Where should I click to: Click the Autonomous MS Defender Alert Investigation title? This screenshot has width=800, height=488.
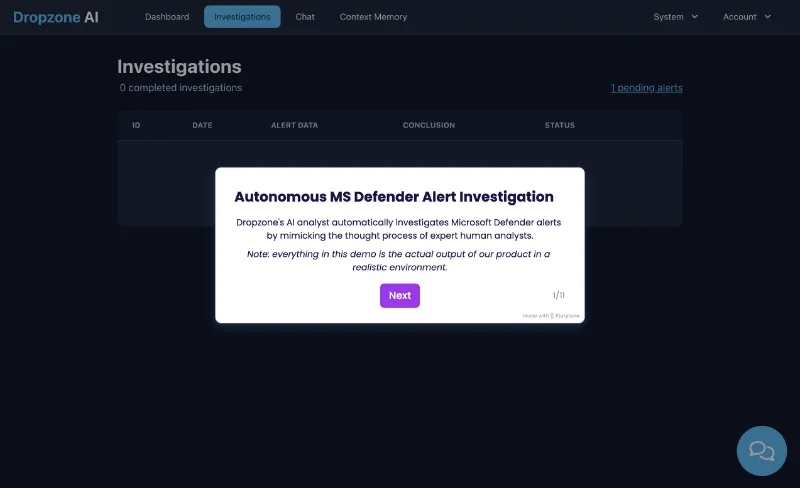[394, 197]
